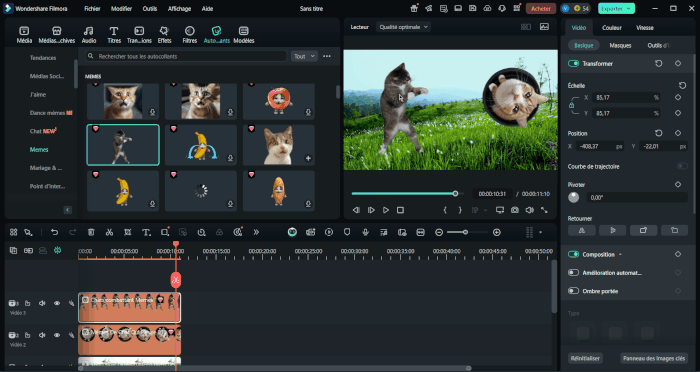Image resolution: width=700 pixels, height=372 pixels.
Task: Click the Réinitialiser button
Action: [x=585, y=358]
